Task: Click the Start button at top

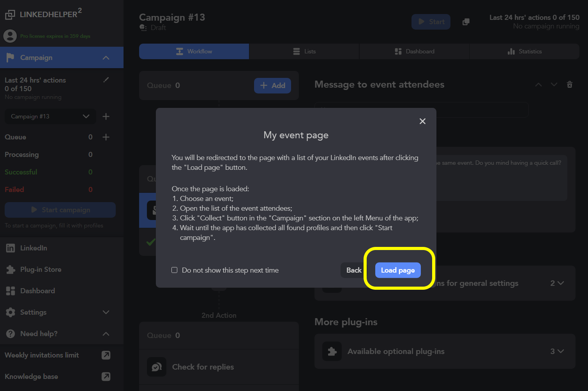Action: pos(431,22)
